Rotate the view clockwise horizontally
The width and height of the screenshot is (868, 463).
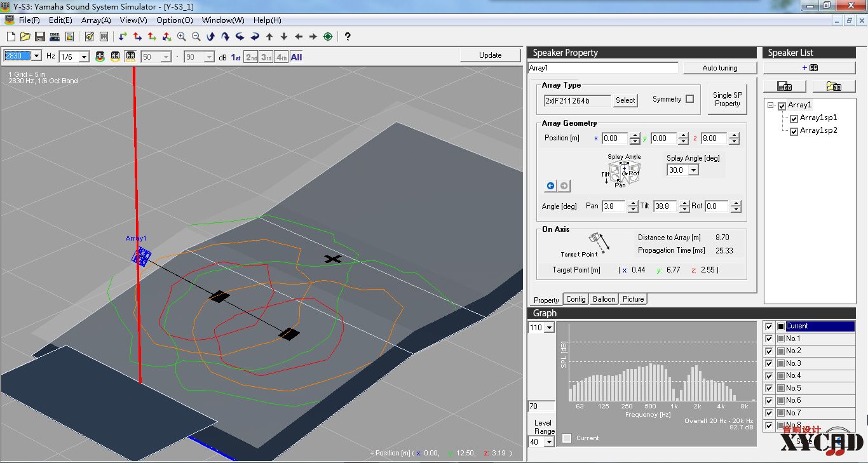[x=255, y=37]
